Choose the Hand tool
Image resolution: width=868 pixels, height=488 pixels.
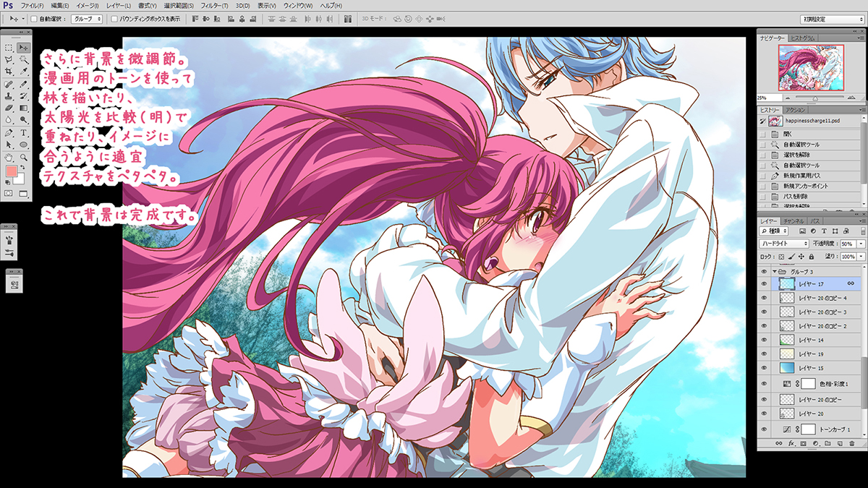point(9,157)
